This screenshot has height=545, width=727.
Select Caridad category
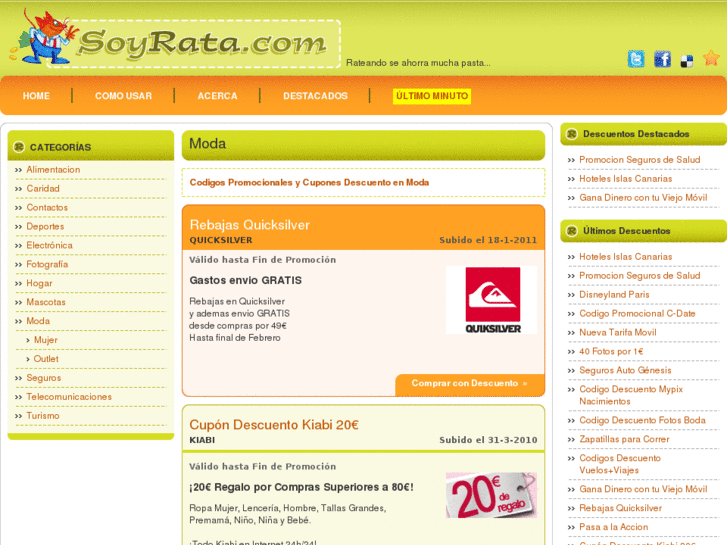coord(43,189)
